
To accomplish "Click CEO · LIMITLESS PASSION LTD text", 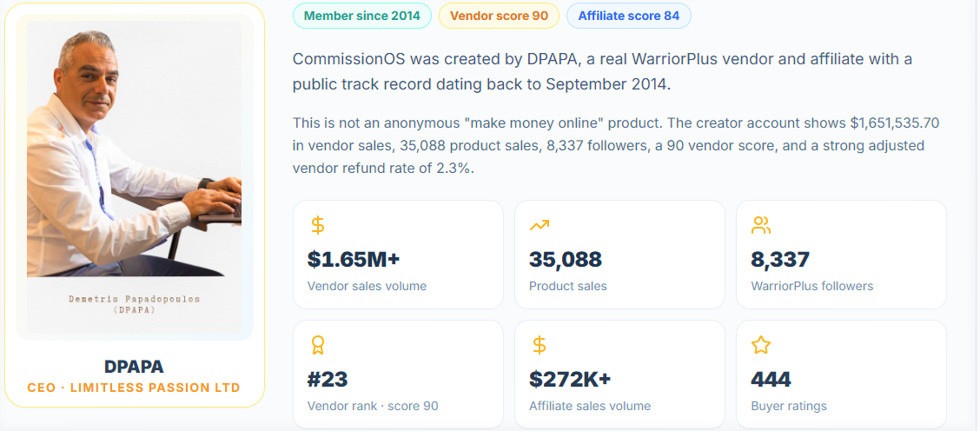I will click(134, 388).
